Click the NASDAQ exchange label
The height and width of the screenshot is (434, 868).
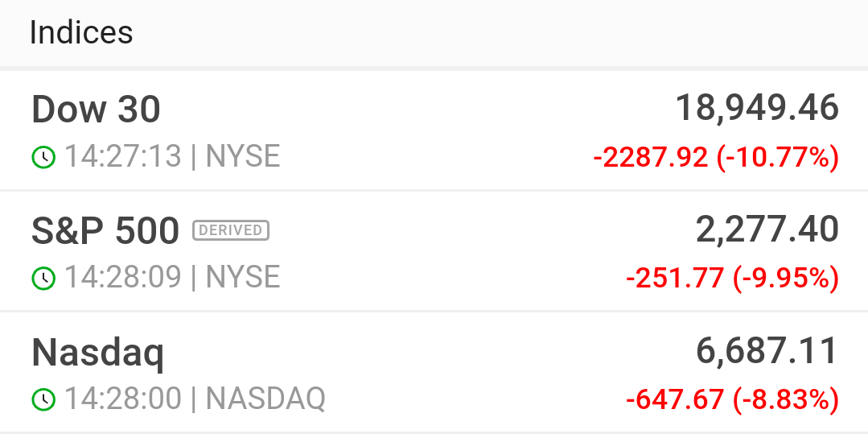(265, 399)
